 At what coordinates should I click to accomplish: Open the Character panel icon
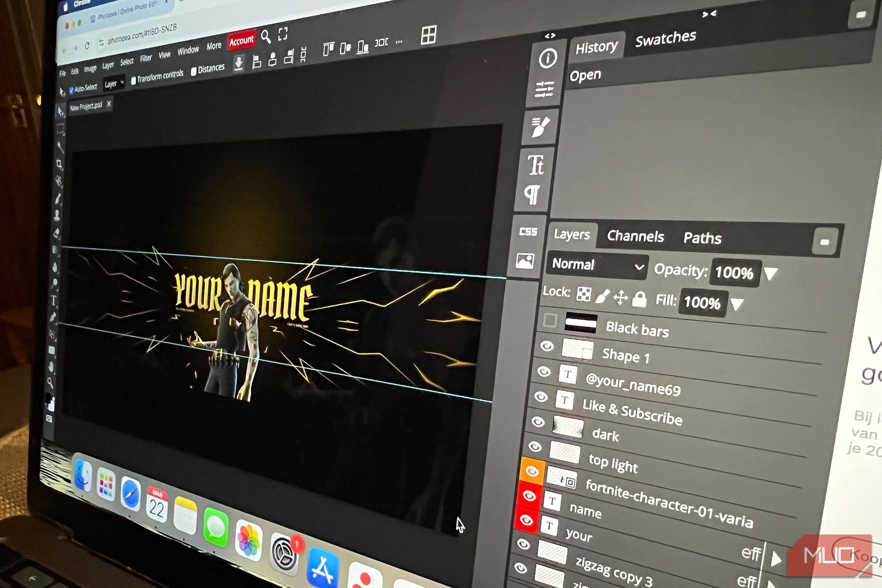pos(536,165)
